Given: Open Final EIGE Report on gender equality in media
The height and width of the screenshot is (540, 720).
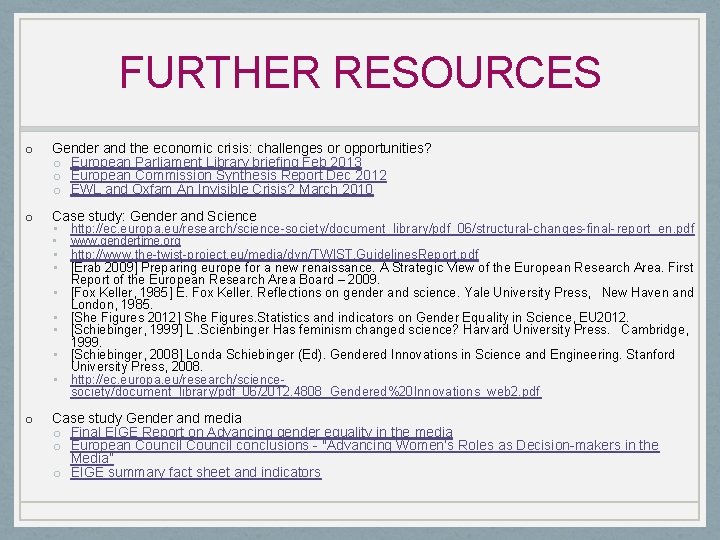Looking at the screenshot, I should click(x=262, y=432).
